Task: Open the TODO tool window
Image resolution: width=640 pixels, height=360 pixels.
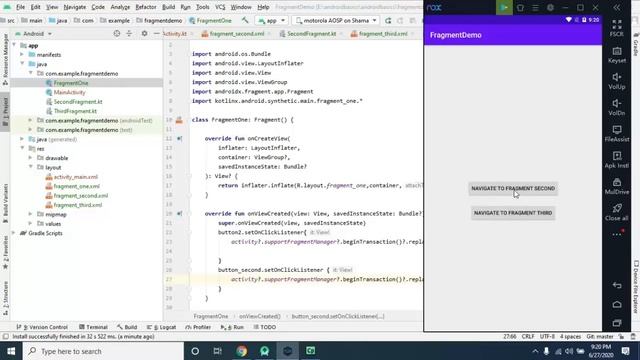Action: (264, 327)
